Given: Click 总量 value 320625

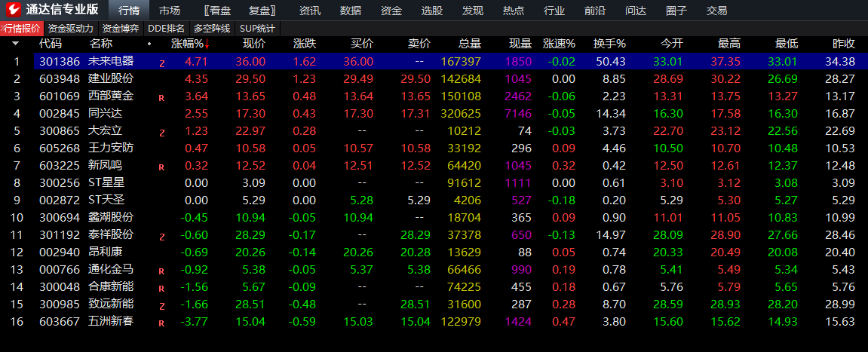Looking at the screenshot, I should coord(461,114).
